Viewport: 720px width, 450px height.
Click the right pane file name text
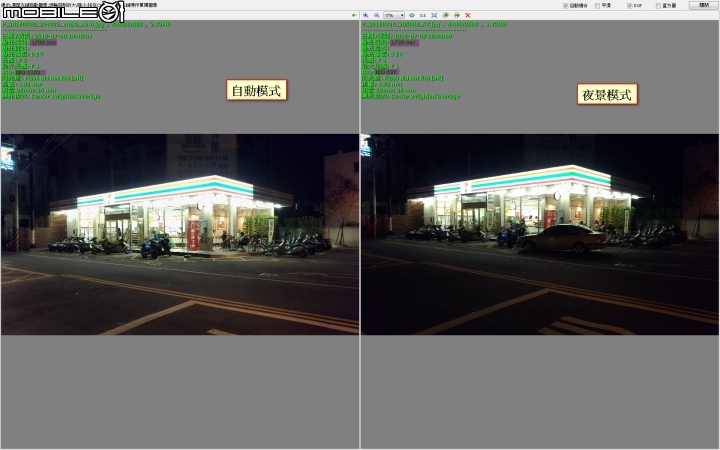(x=402, y=24)
